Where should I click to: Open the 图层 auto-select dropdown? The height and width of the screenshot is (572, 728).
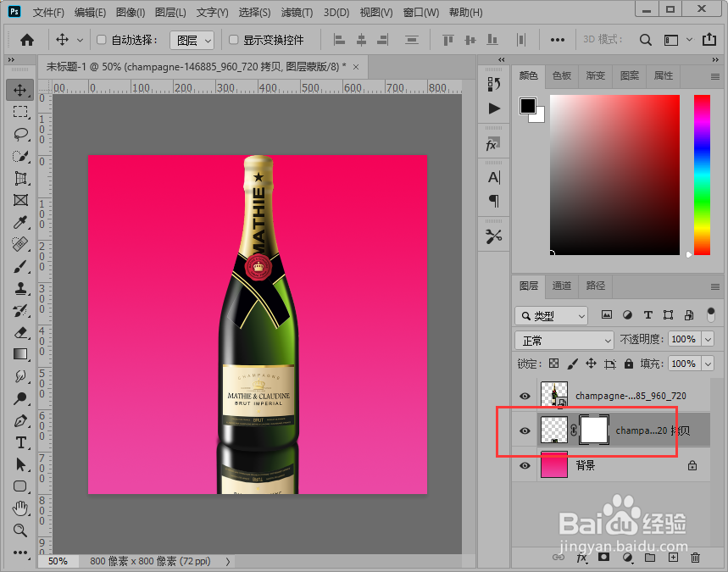pos(192,41)
